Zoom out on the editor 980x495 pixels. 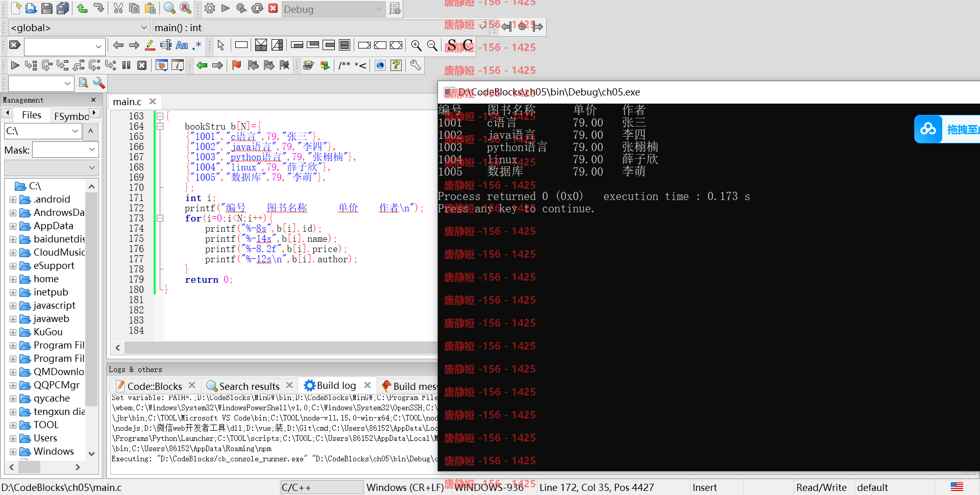[432, 45]
